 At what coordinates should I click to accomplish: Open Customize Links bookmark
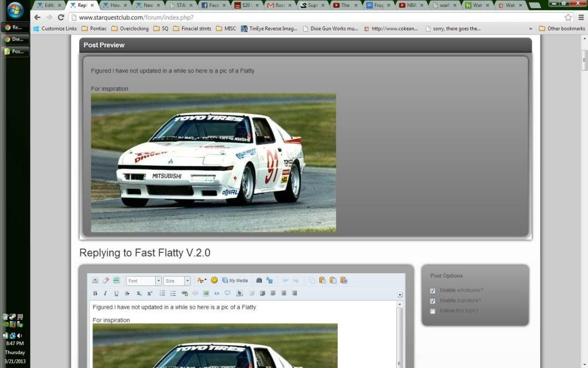[x=55, y=29]
